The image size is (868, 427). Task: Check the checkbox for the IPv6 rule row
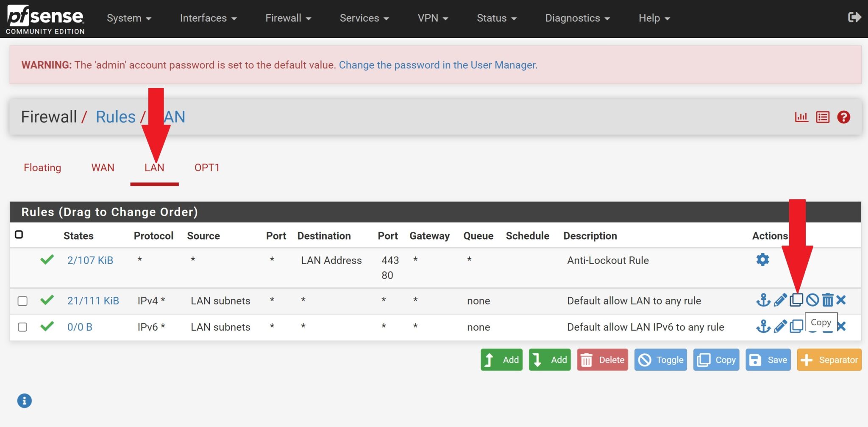coord(22,327)
